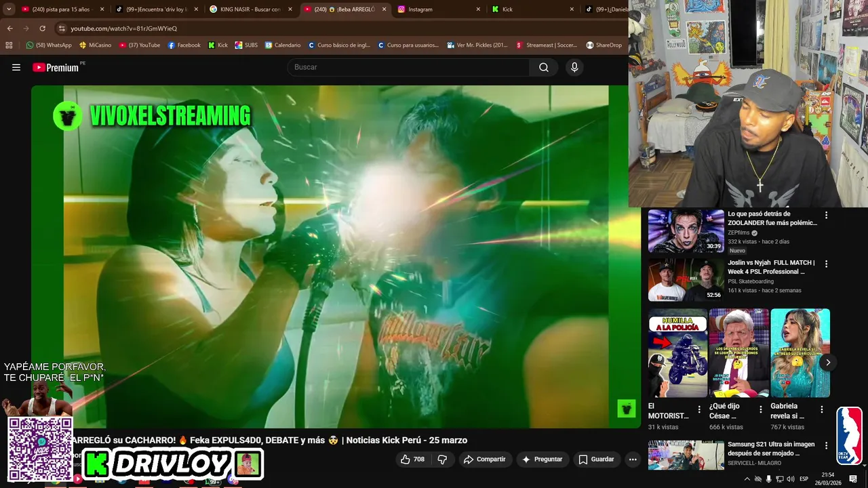
Task: Open the SUBS bookmark
Action: 246,45
